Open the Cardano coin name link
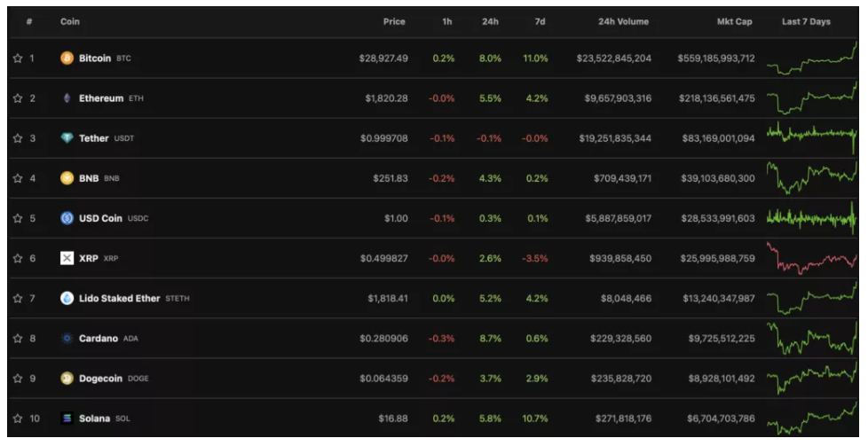Image resolution: width=868 pixels, height=446 pixels. click(99, 339)
